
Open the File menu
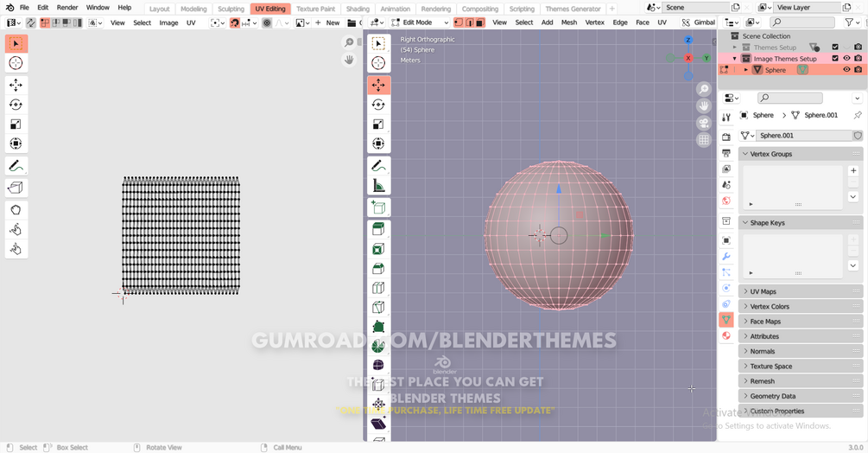24,8
